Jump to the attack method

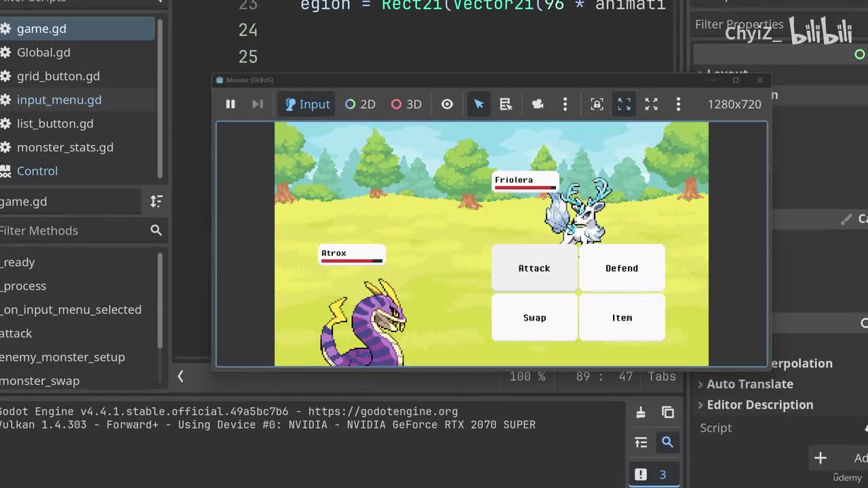pos(16,333)
